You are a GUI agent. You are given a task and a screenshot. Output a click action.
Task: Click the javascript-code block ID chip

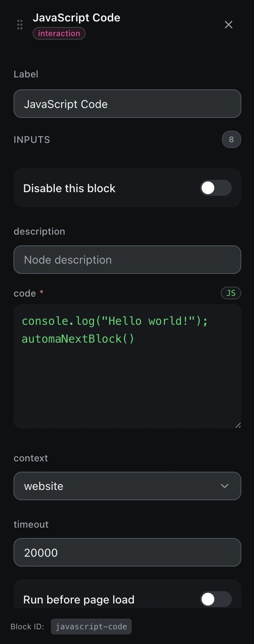click(91, 627)
